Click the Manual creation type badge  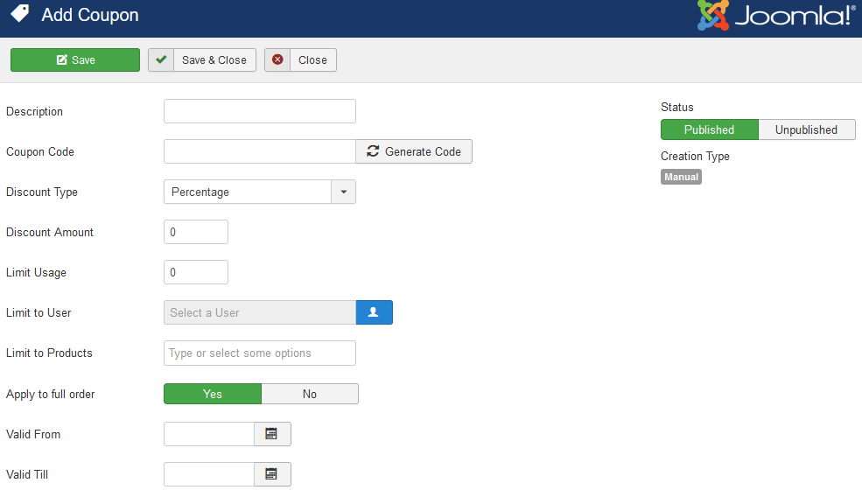pyautogui.click(x=681, y=177)
